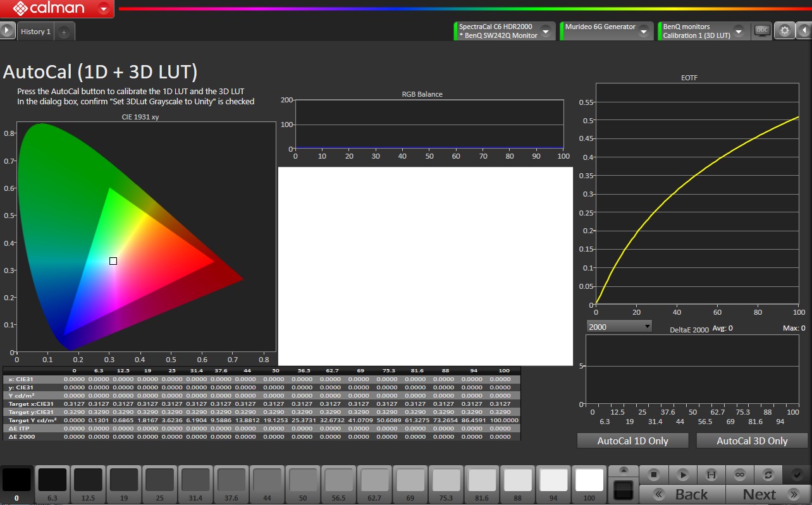The width and height of the screenshot is (812, 505).
Task: Click the refresh cycle arrows icon
Action: click(768, 474)
